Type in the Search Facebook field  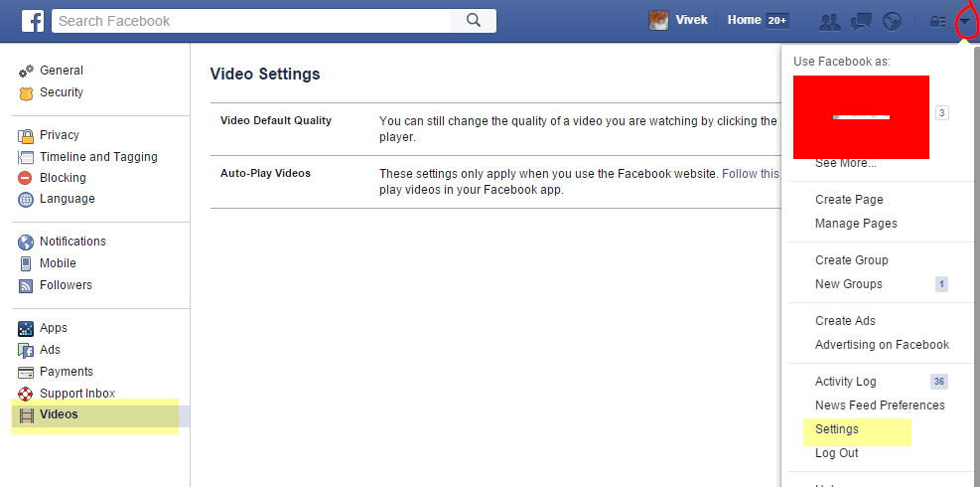(x=253, y=20)
